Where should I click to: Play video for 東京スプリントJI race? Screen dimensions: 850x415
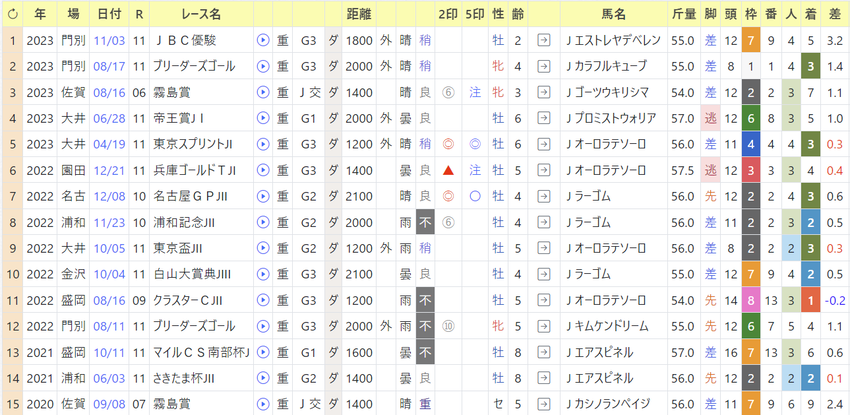pyautogui.click(x=262, y=144)
